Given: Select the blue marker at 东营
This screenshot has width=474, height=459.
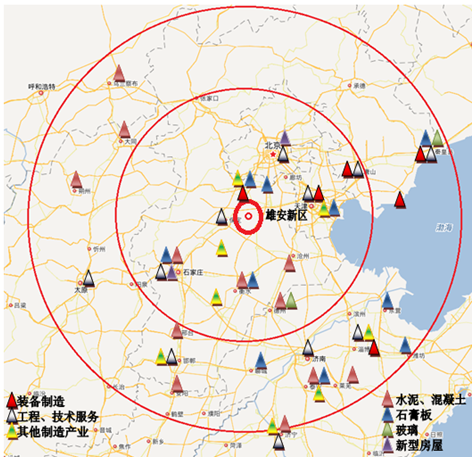Looking at the screenshot, I should [387, 301].
